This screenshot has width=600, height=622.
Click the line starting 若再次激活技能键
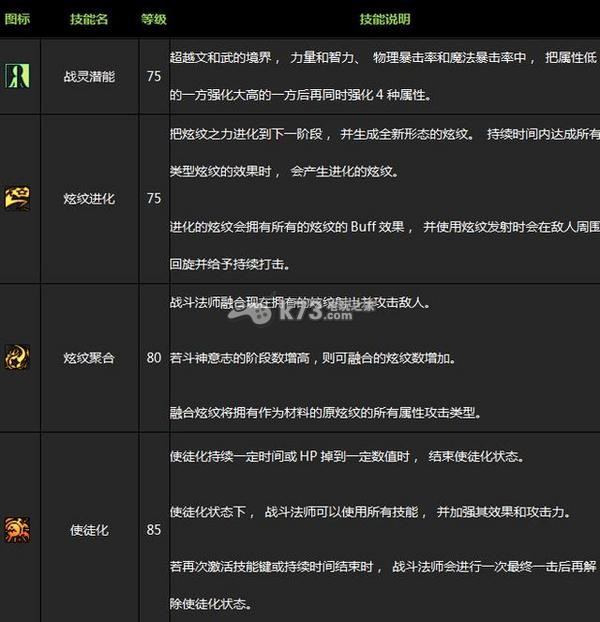383,566
